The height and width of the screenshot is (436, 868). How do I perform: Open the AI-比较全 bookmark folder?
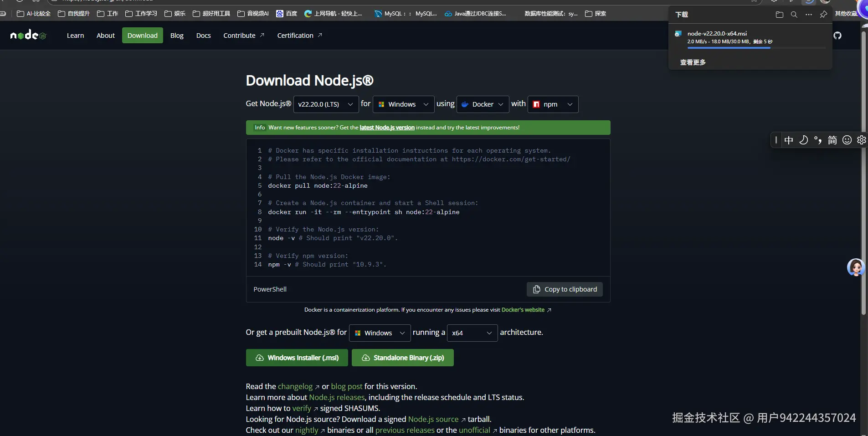point(34,14)
